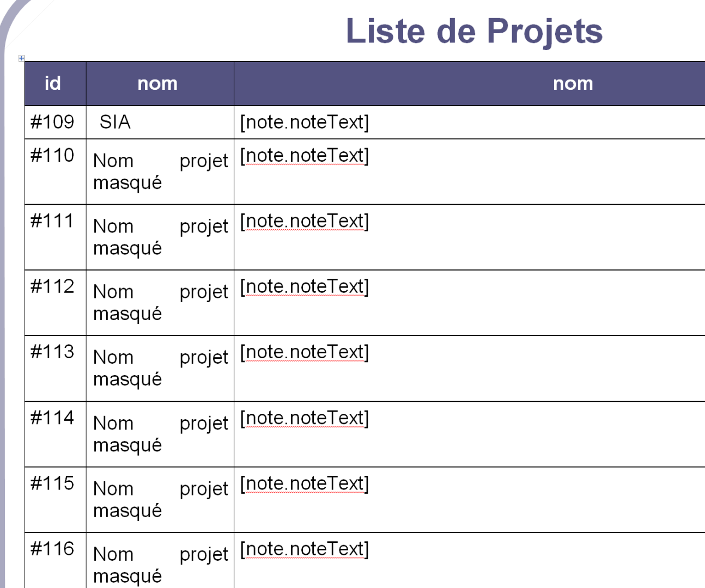The height and width of the screenshot is (588, 705).
Task: Click the [note.noteText] placeholder in row #111
Action: (305, 221)
